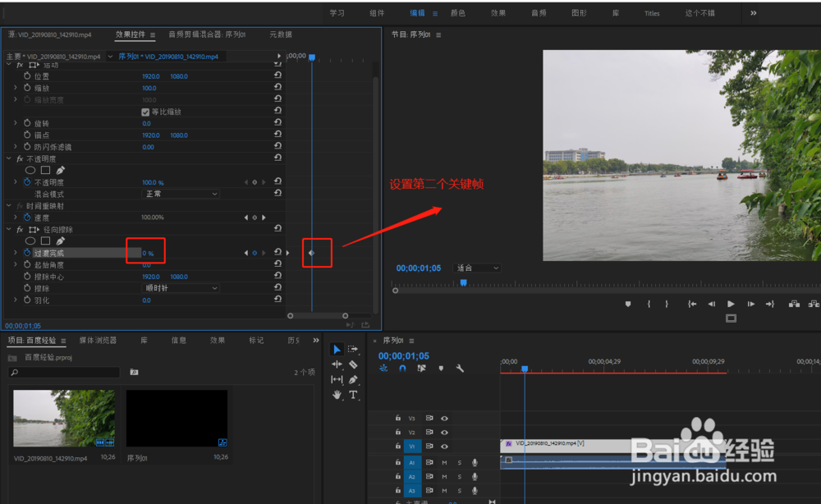Open the 媒体浏览器 panel tab
The image size is (821, 504).
pyautogui.click(x=98, y=340)
